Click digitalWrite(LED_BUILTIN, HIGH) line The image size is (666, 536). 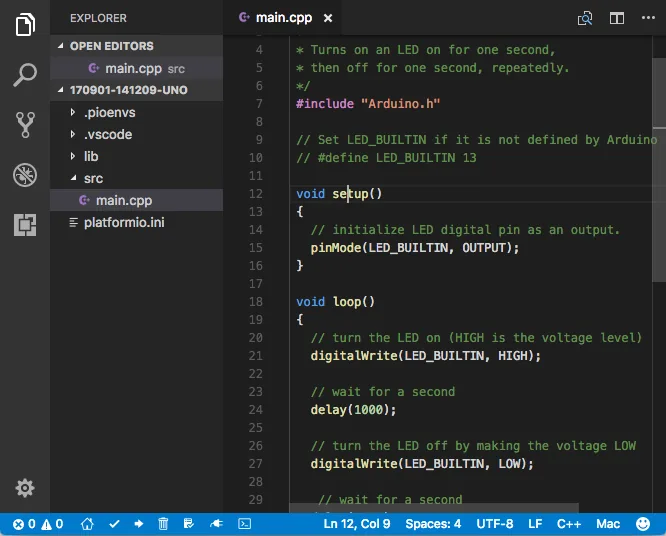pos(426,356)
